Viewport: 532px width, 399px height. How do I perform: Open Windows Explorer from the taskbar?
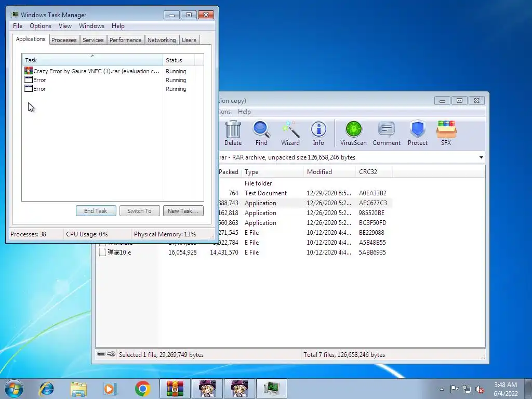[x=78, y=389]
